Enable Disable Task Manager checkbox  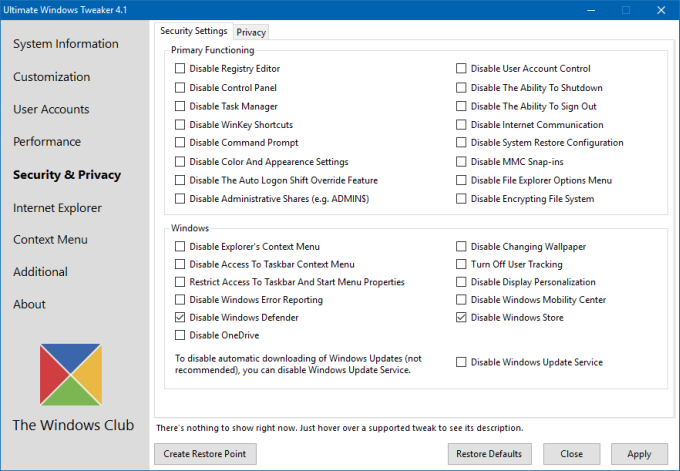181,106
